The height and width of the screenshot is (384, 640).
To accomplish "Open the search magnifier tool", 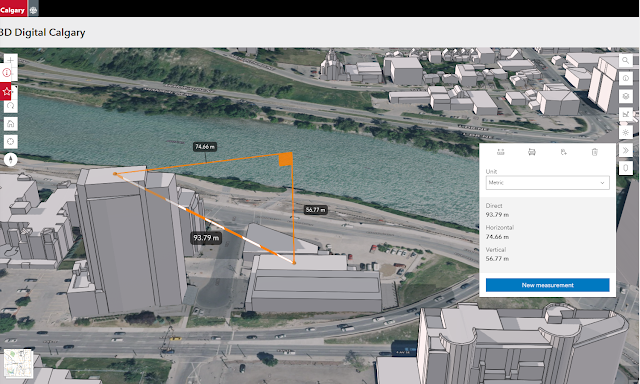I will (x=626, y=60).
